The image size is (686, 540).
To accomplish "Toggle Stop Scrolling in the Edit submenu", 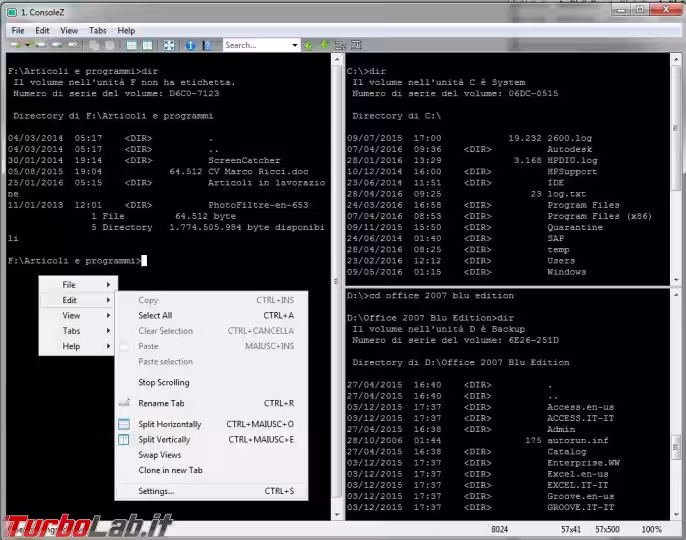I will 163,382.
